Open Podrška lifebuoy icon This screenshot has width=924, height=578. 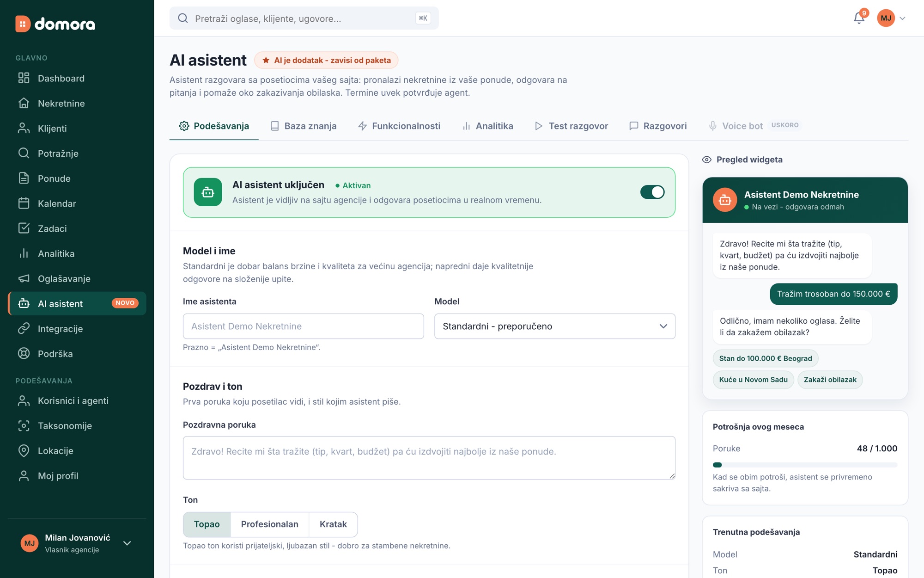tap(24, 354)
